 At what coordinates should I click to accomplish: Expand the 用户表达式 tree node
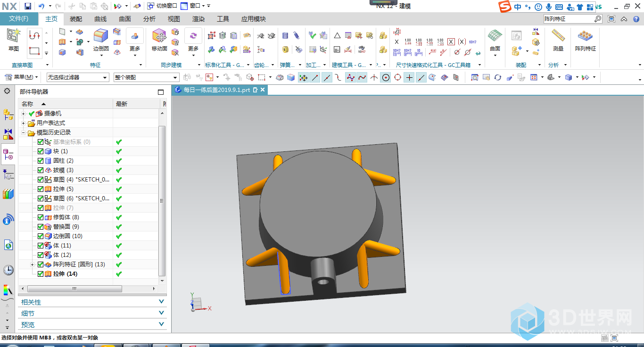click(24, 123)
